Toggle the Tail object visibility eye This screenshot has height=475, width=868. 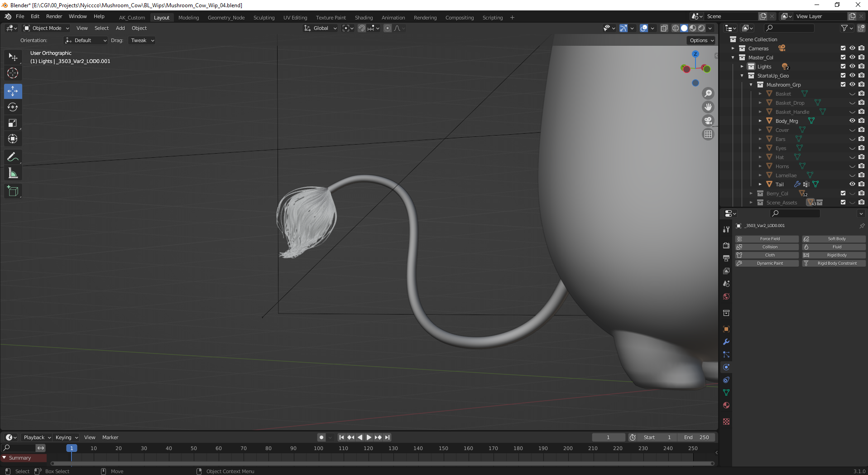point(852,184)
